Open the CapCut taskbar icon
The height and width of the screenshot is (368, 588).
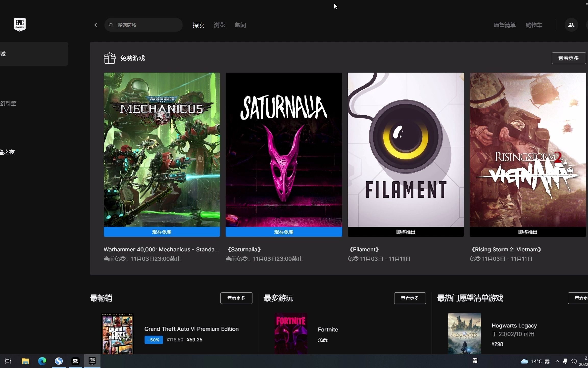[x=75, y=361]
